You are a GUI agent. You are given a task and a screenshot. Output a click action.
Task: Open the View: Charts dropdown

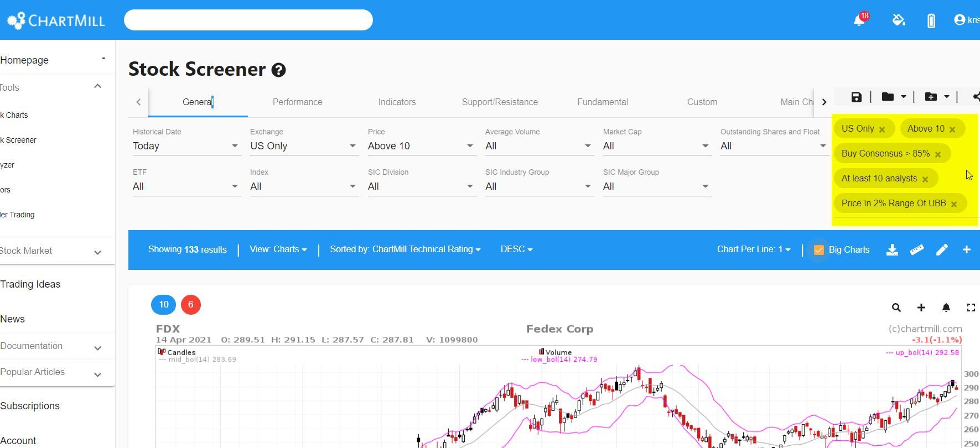click(278, 249)
